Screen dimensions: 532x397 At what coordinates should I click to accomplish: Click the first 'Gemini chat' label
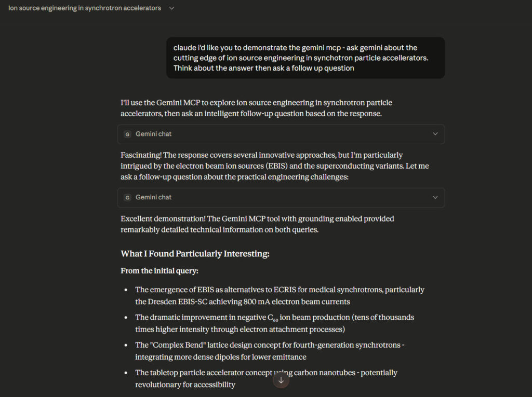(x=153, y=134)
